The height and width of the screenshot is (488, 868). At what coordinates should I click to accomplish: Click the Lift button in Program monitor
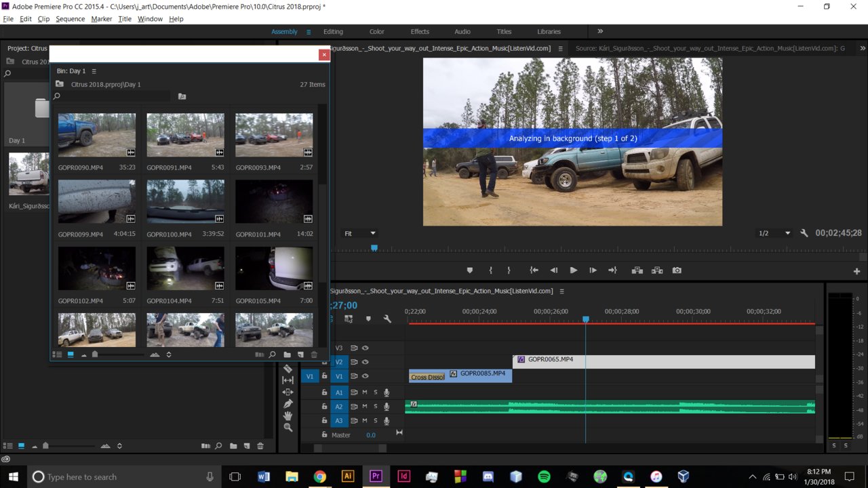coord(637,270)
